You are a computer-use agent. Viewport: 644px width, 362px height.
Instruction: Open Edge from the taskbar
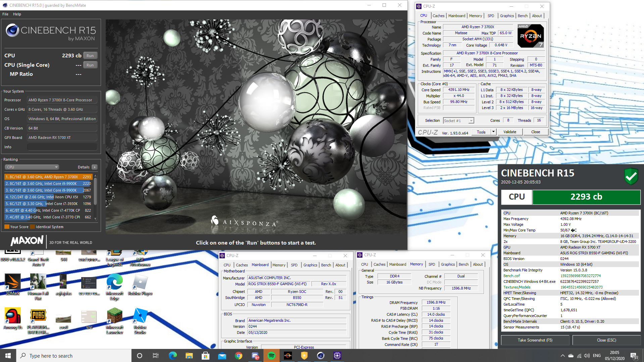point(172,356)
